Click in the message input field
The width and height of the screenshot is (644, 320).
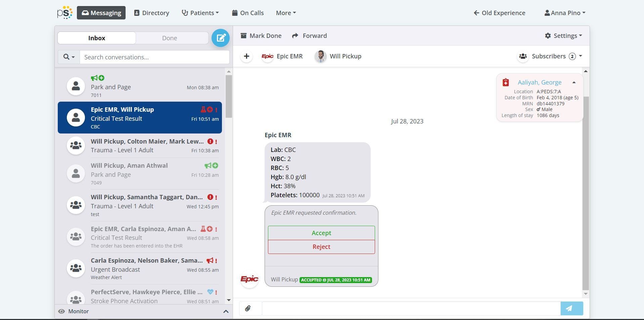pos(403,308)
